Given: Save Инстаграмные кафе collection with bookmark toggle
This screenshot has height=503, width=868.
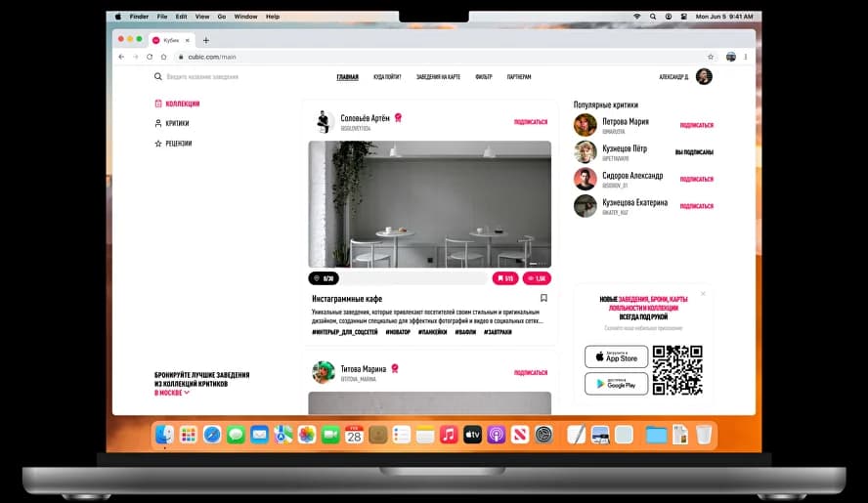Looking at the screenshot, I should [x=543, y=298].
